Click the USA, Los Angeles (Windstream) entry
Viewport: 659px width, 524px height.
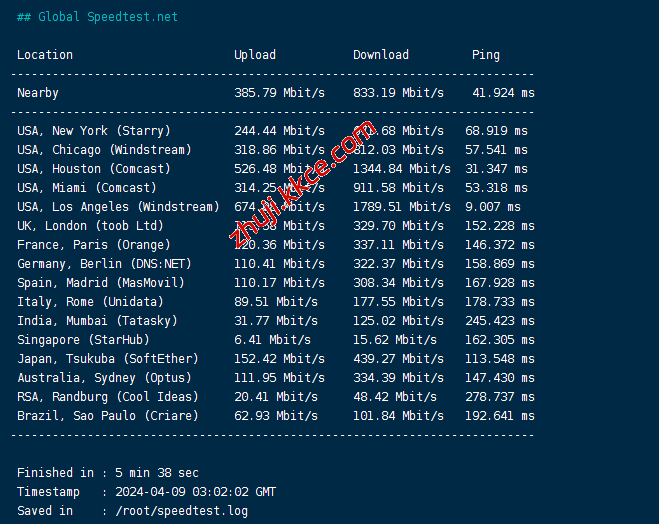coord(118,207)
